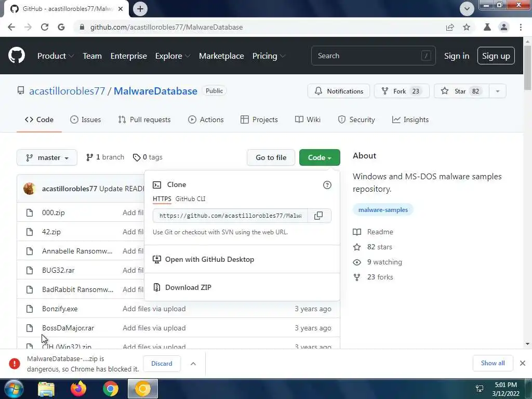Switch to the Issues tab
Image resolution: width=532 pixels, height=399 pixels.
tap(86, 120)
